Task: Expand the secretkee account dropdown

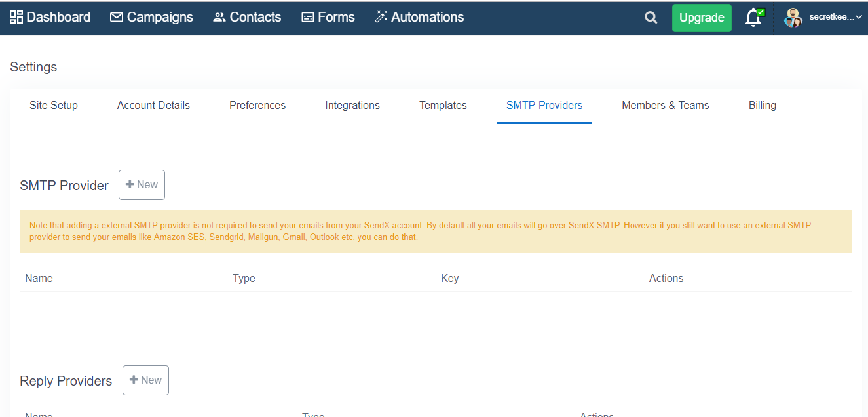Action: click(x=836, y=18)
